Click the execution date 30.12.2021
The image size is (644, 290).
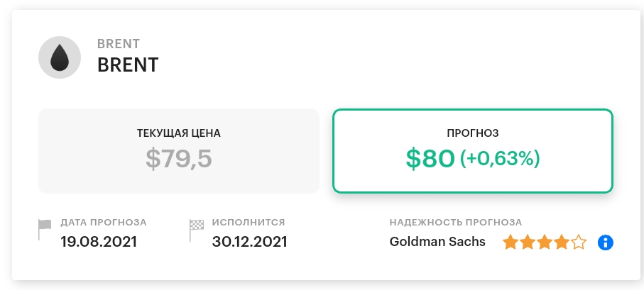point(249,242)
